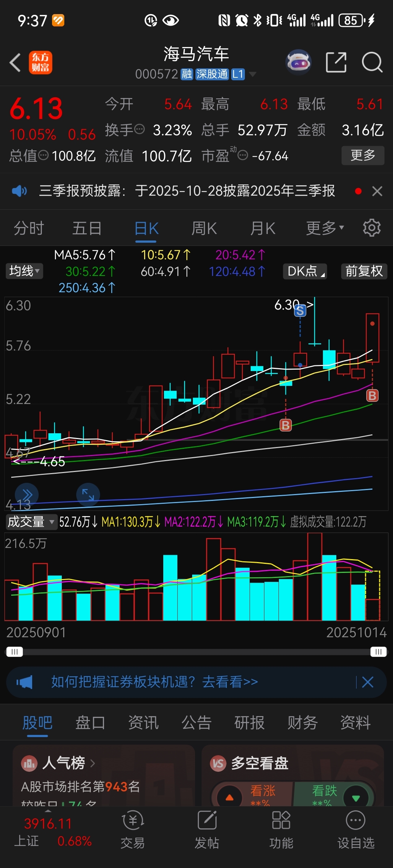
Task: Tap the 深股通 tag
Action: point(212,74)
